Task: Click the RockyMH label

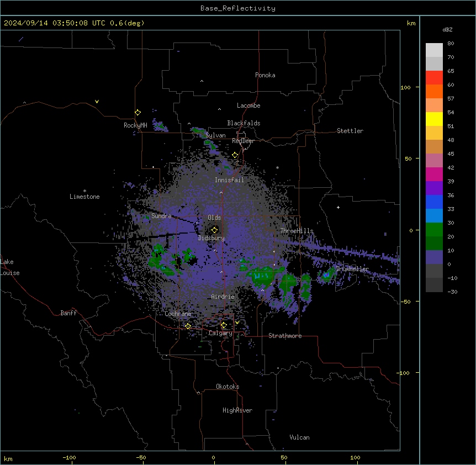Action: pyautogui.click(x=135, y=125)
